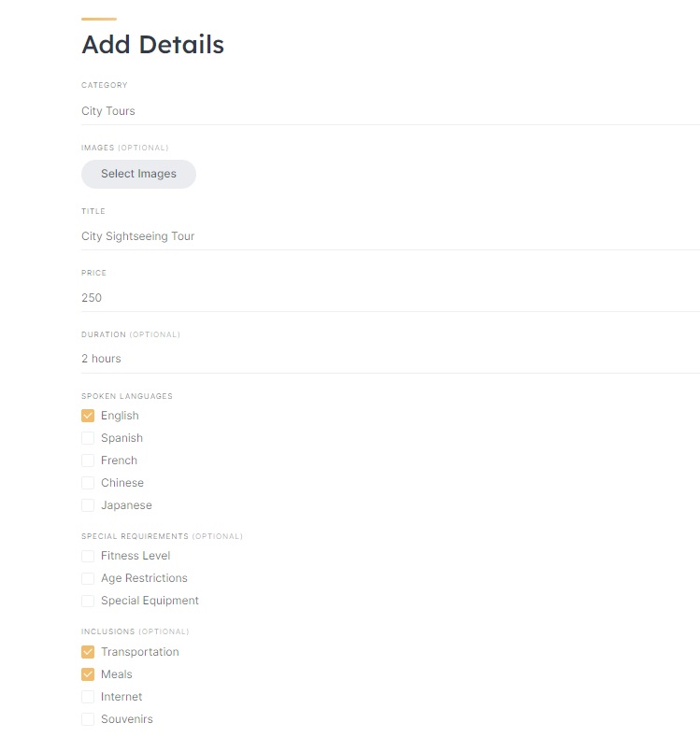Check the Japanese language option
700x737 pixels.
tap(88, 505)
